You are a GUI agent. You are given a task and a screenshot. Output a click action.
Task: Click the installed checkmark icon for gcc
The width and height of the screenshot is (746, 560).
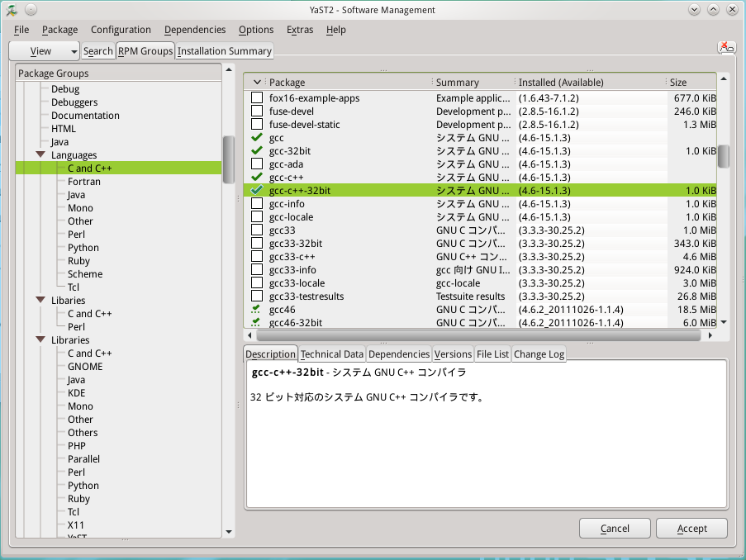coord(257,137)
